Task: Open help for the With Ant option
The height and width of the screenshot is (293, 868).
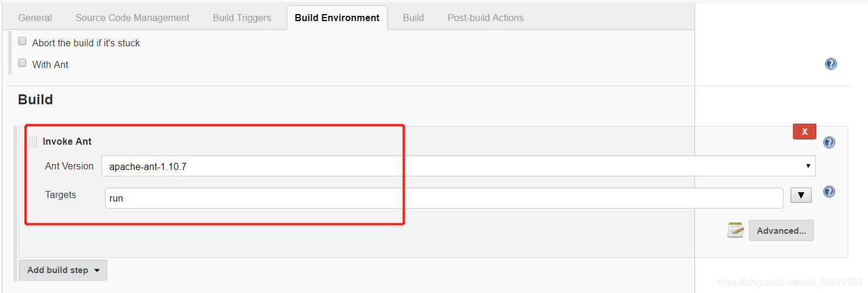Action: click(831, 64)
